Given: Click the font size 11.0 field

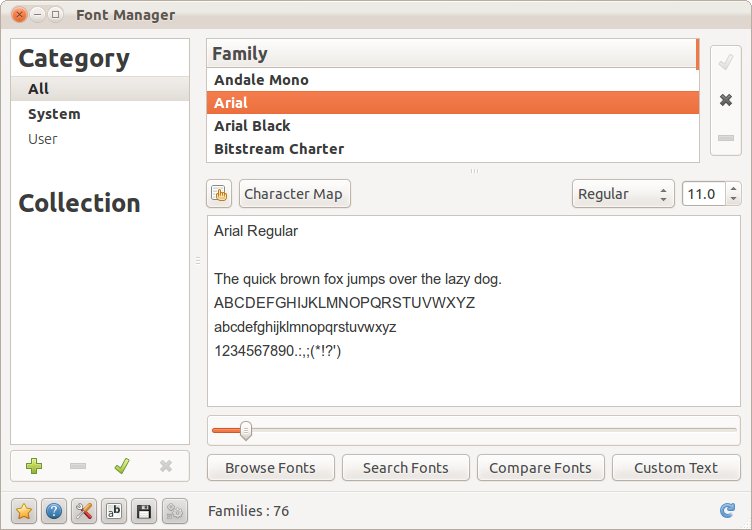Looking at the screenshot, I should click(x=704, y=194).
